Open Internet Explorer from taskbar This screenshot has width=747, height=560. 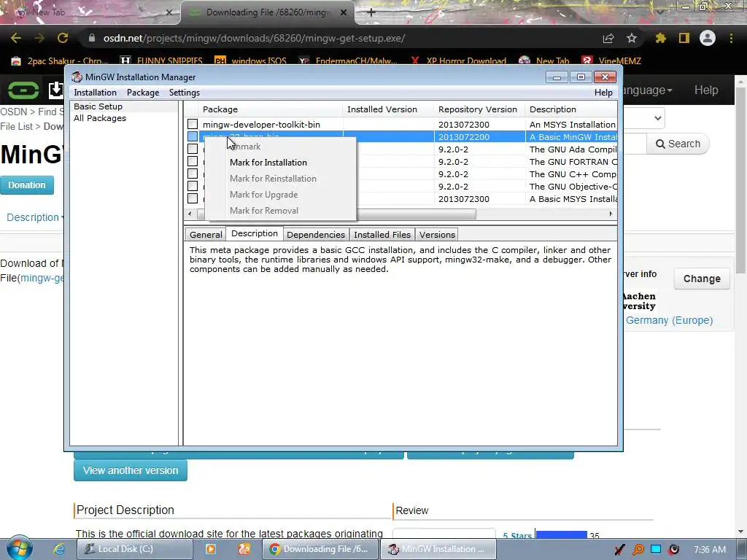(59, 549)
